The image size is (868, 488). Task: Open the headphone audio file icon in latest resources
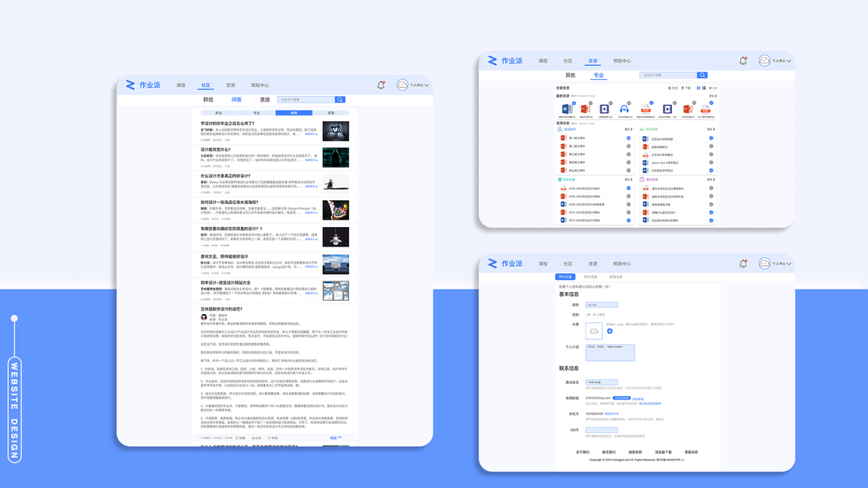[x=625, y=109]
